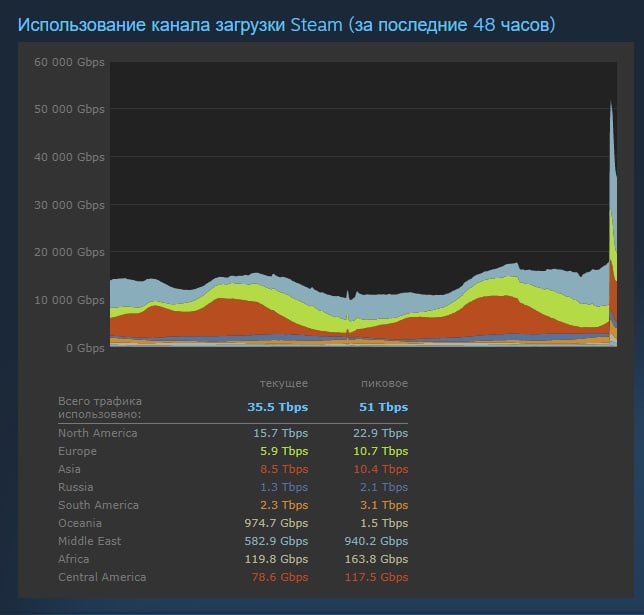Click North America peak 22.9 Tbps
The height and width of the screenshot is (615, 644).
pos(381,433)
